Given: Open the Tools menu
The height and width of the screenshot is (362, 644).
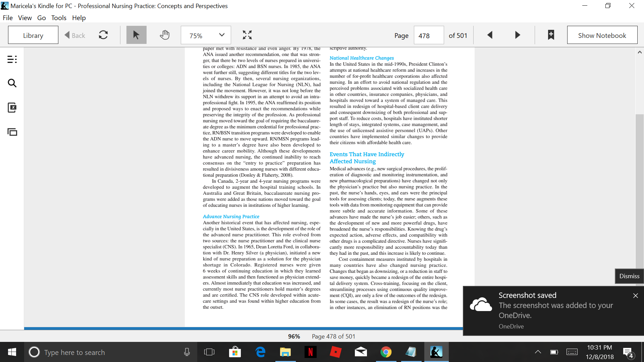Looking at the screenshot, I should click(x=59, y=18).
